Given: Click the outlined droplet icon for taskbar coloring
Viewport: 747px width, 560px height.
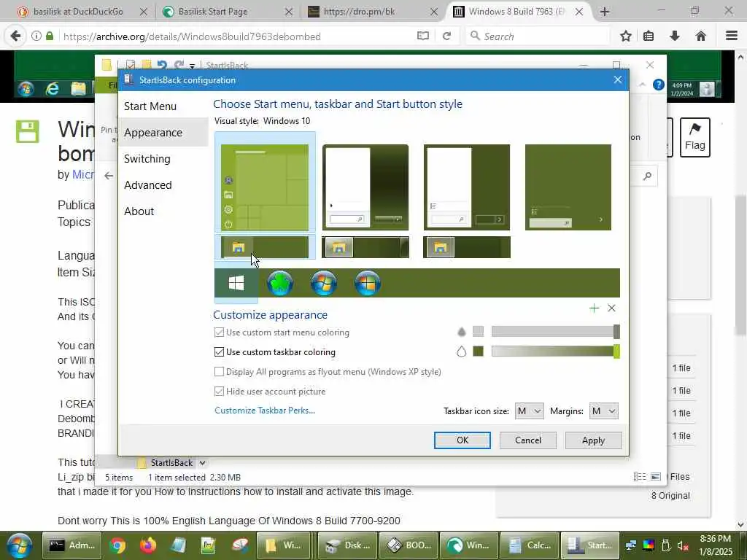Looking at the screenshot, I should (x=461, y=352).
